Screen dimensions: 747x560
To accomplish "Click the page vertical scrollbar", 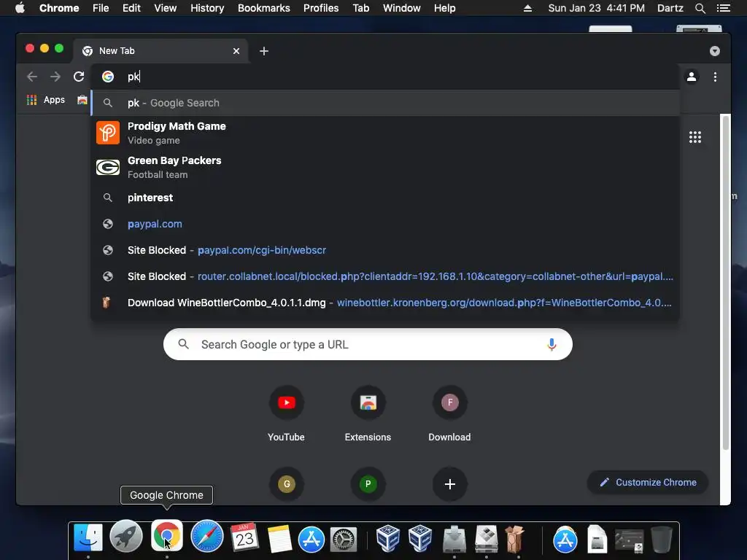I will coord(726,282).
